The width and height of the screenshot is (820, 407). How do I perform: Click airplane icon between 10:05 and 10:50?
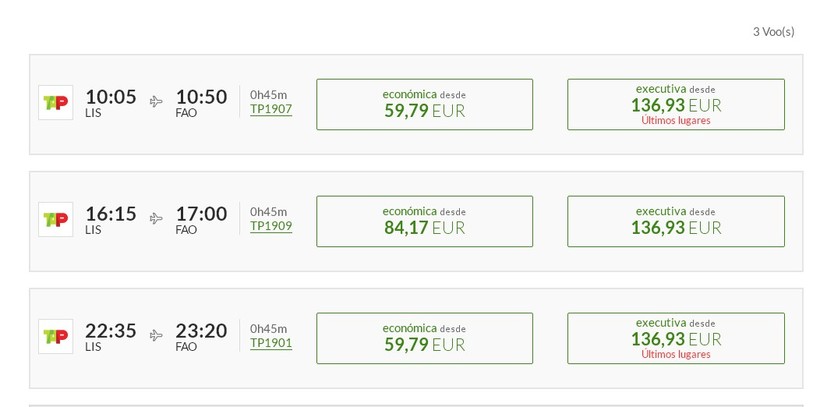click(x=156, y=101)
